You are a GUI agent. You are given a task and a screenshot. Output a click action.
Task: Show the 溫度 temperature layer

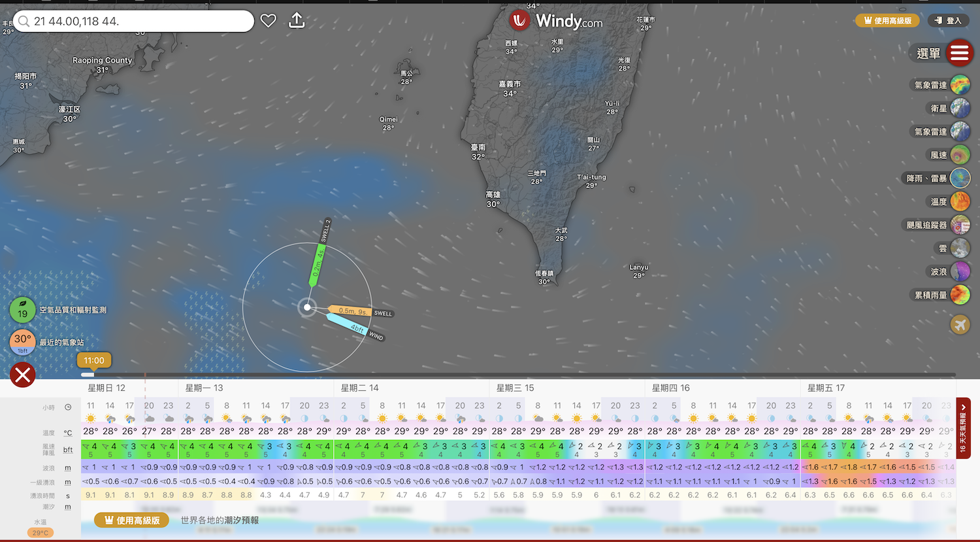[960, 202]
